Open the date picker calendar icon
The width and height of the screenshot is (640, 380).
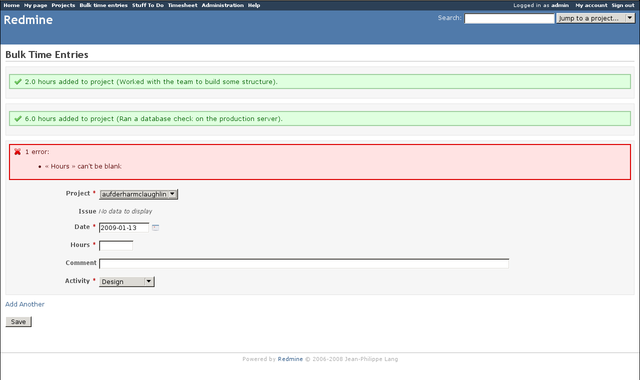coord(156,228)
